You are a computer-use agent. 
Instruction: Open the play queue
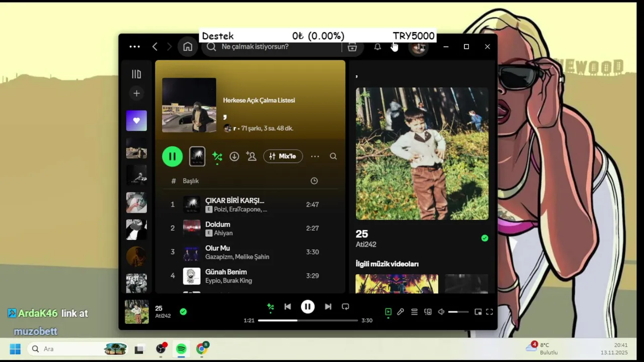pyautogui.click(x=414, y=312)
